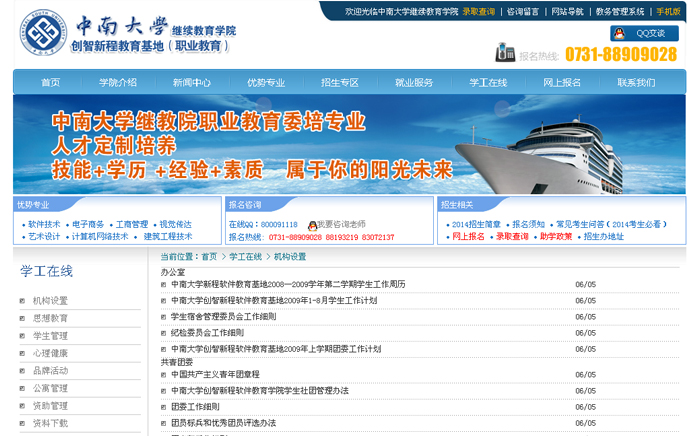697x436 pixels.
Task: Select 资料下载 in the left sidebar
Action: pyautogui.click(x=50, y=423)
